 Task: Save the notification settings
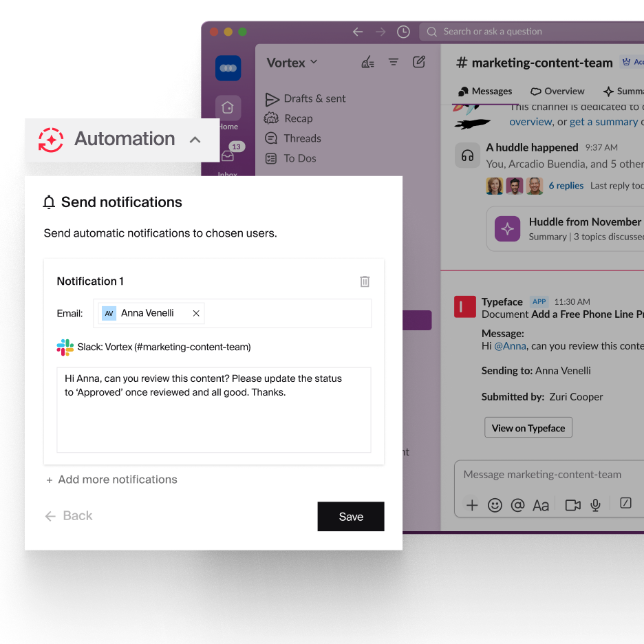(351, 516)
